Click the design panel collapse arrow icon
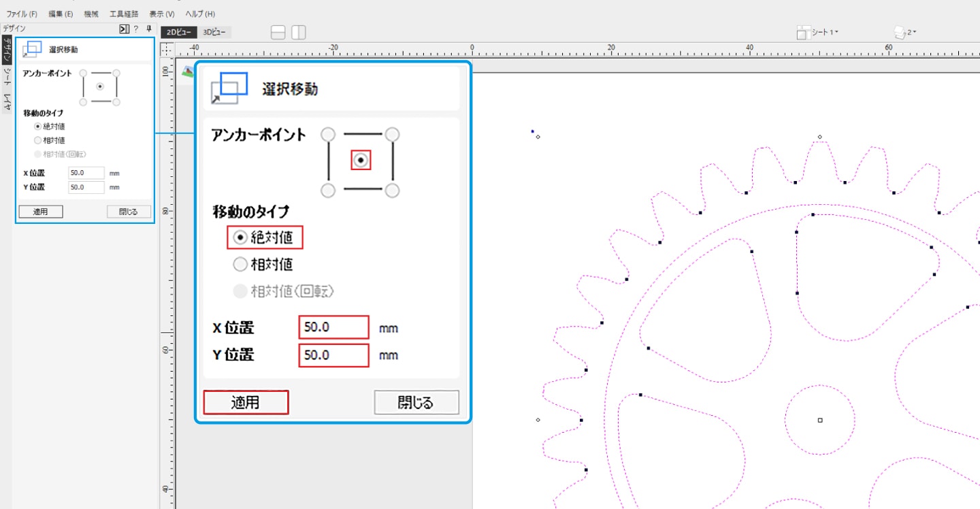The height and width of the screenshot is (509, 980). click(x=123, y=29)
